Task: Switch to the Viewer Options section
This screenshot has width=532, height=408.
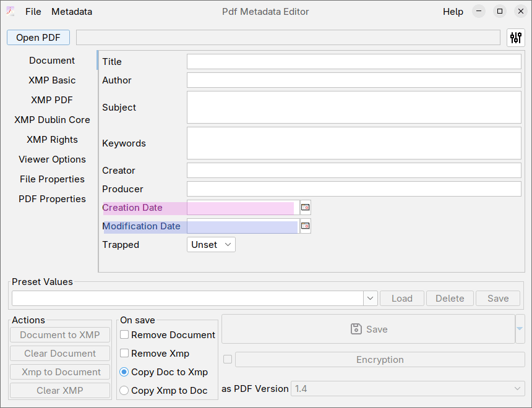Action: [52, 159]
